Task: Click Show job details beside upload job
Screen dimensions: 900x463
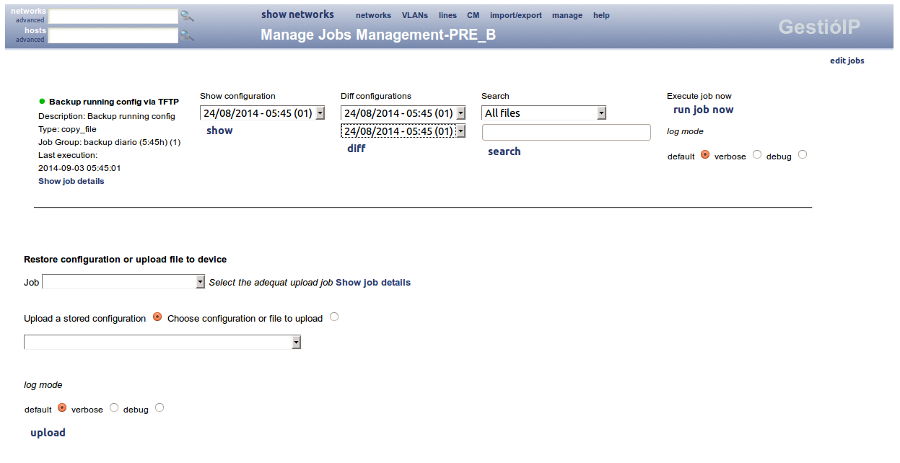Action: point(373,282)
